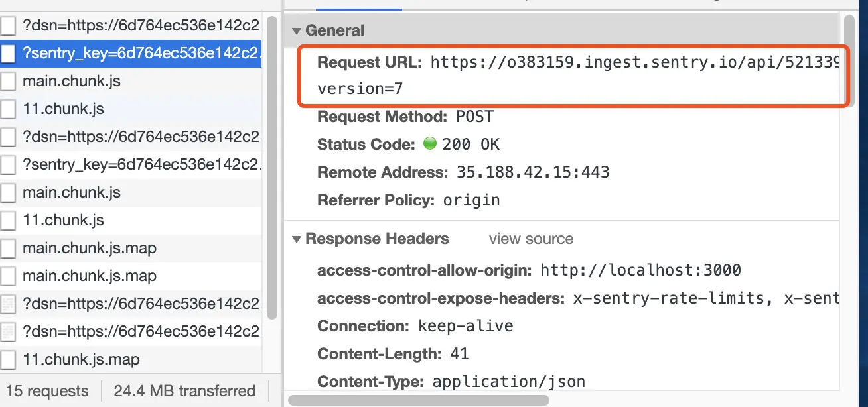The height and width of the screenshot is (407, 868).
Task: Click file icon of first 11.chunk.js request
Action: tap(8, 109)
